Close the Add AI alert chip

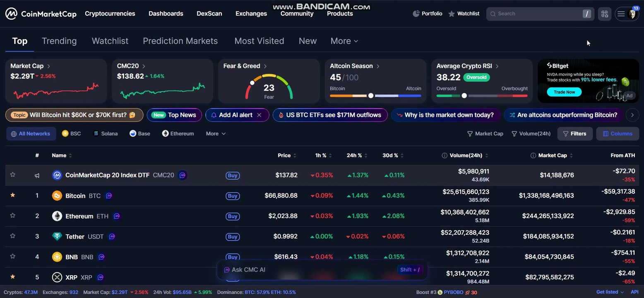click(x=259, y=115)
